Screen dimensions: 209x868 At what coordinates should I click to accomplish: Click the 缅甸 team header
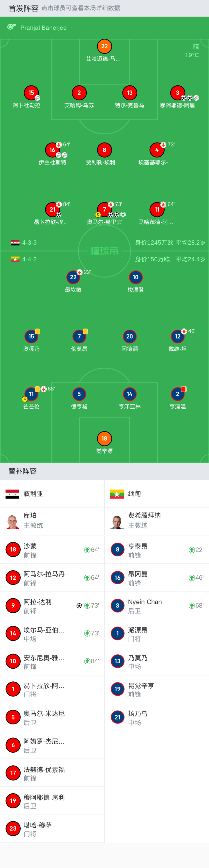134,494
